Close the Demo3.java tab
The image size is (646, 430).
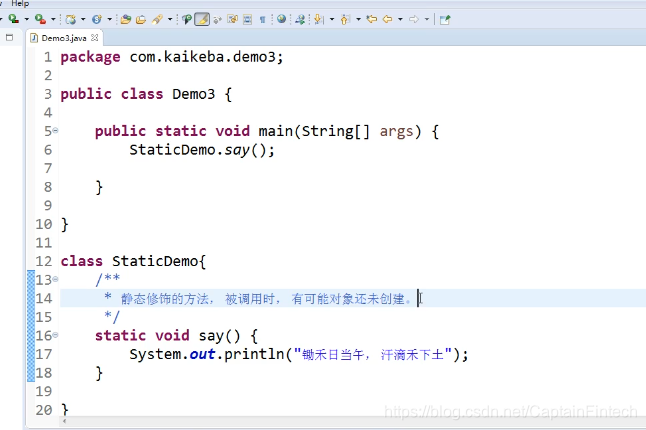pyautogui.click(x=95, y=38)
